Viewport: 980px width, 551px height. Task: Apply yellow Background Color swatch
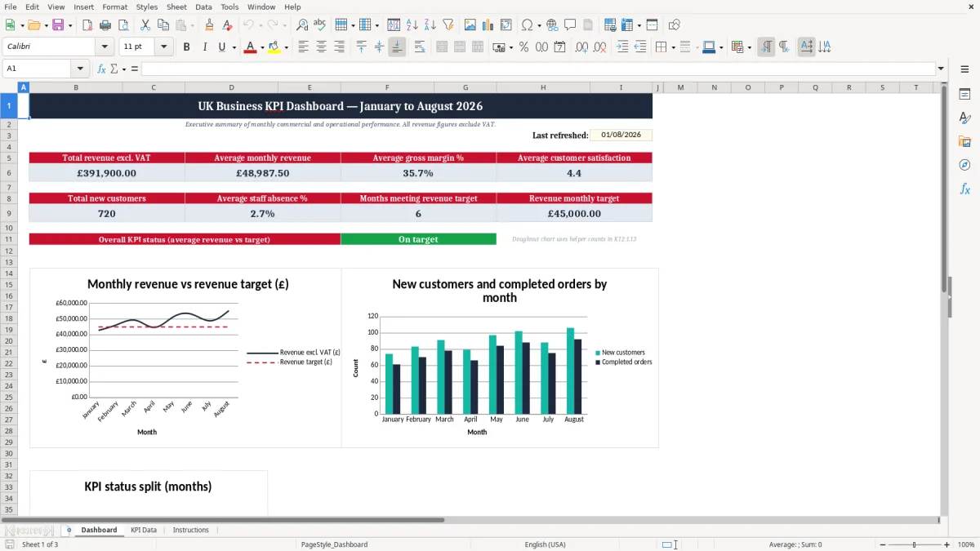[x=274, y=47]
